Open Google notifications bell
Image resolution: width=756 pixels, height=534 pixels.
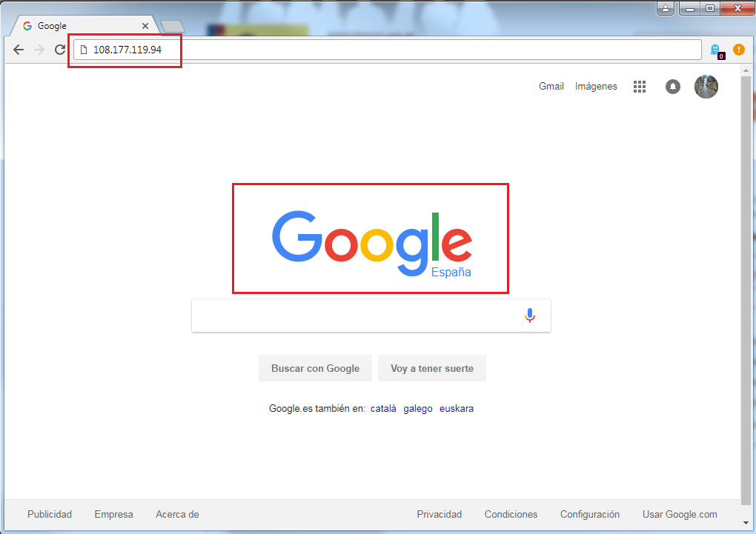coord(673,87)
